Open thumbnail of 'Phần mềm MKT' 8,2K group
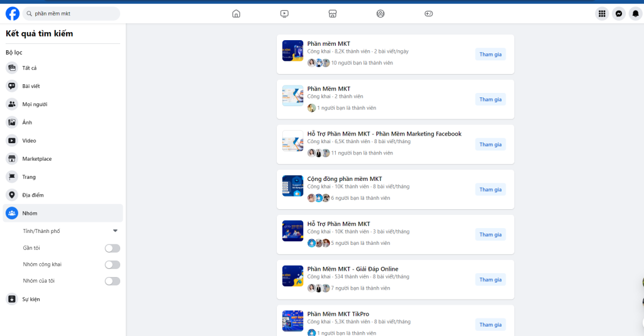The width and height of the screenshot is (644, 336). pyautogui.click(x=293, y=50)
